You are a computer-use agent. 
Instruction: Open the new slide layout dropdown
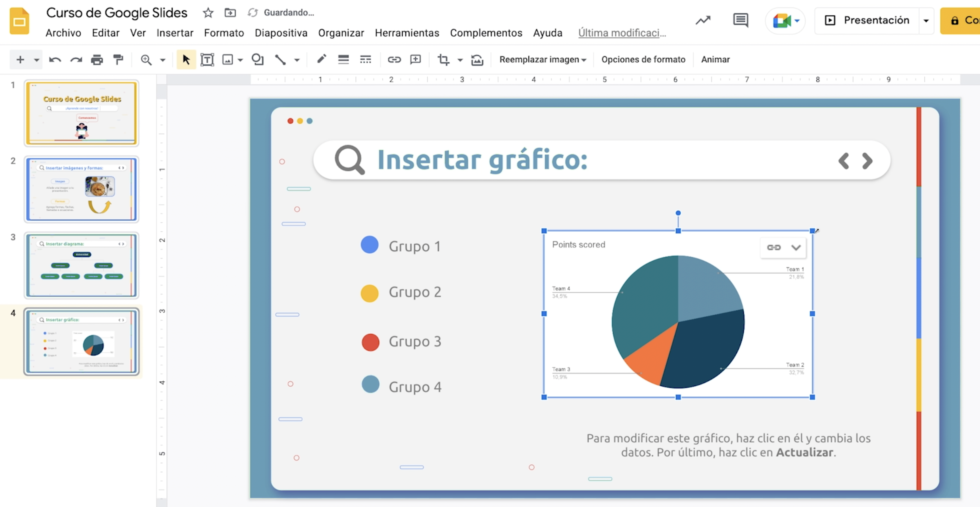(x=37, y=59)
